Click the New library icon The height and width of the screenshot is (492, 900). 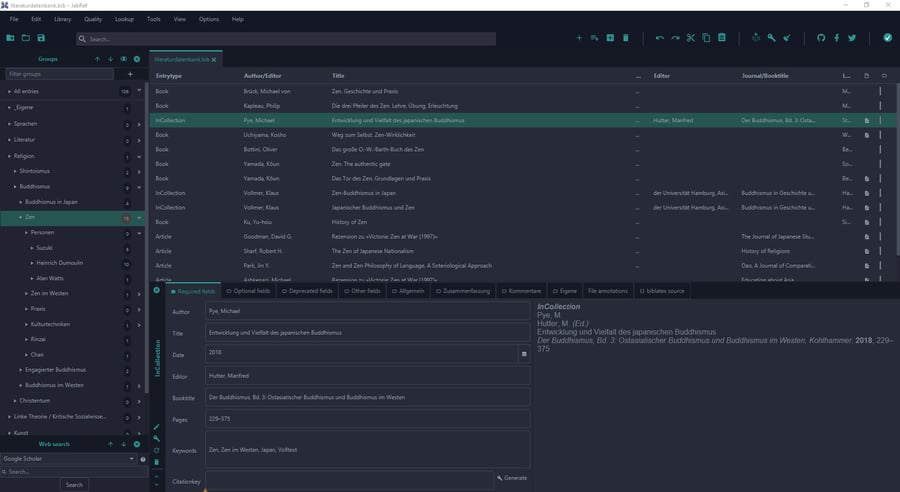tap(10, 38)
